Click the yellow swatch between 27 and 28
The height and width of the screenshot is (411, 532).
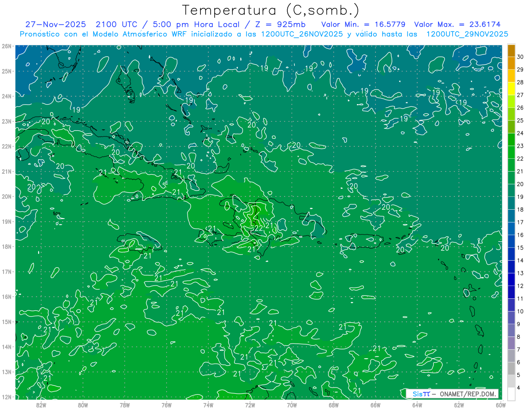point(511,88)
